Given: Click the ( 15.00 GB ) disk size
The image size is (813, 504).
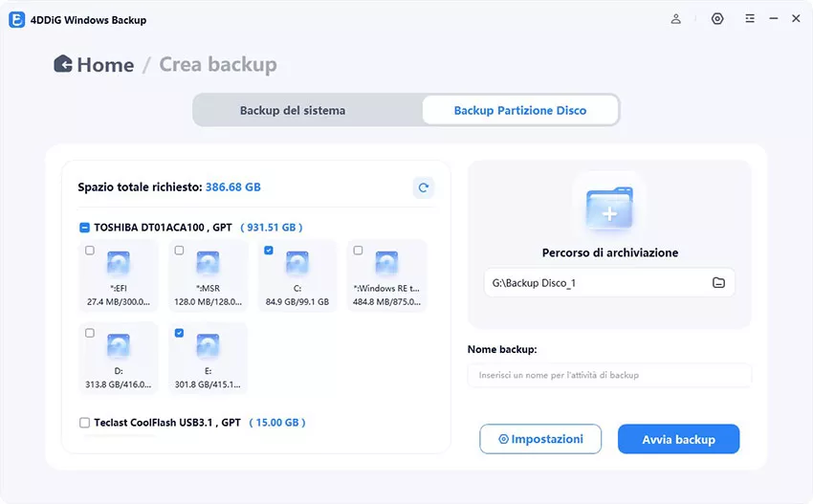Looking at the screenshot, I should pos(277,423).
